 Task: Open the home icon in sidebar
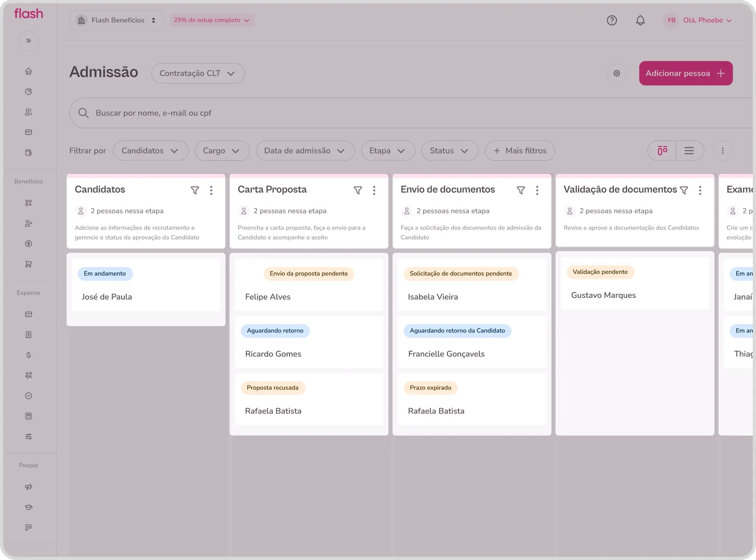point(28,71)
